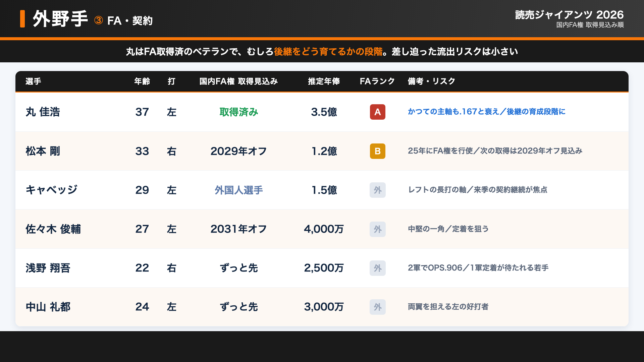Click the FA・契約 subtitle
Image resolution: width=644 pixels, height=362 pixels.
coord(130,21)
